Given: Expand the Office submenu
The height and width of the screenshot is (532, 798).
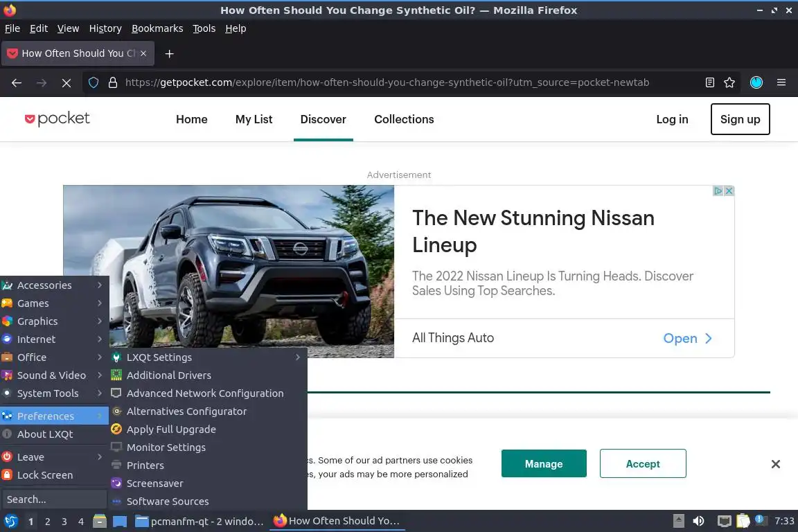Looking at the screenshot, I should 54,357.
